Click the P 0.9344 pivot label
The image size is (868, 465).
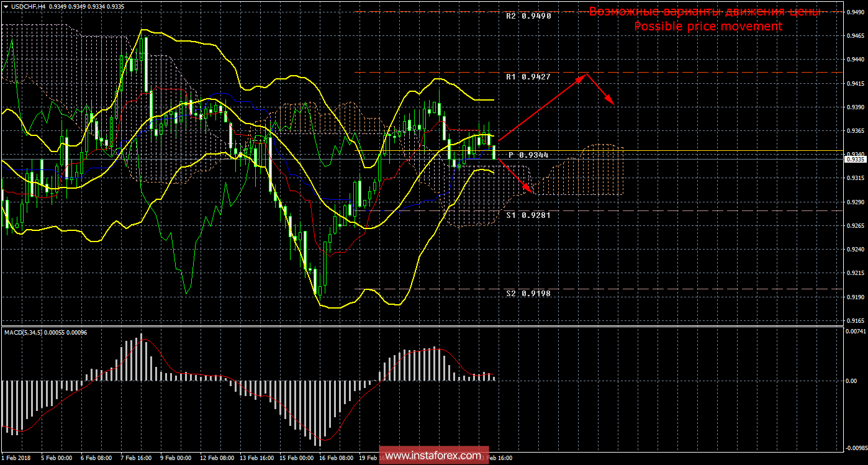(x=528, y=155)
